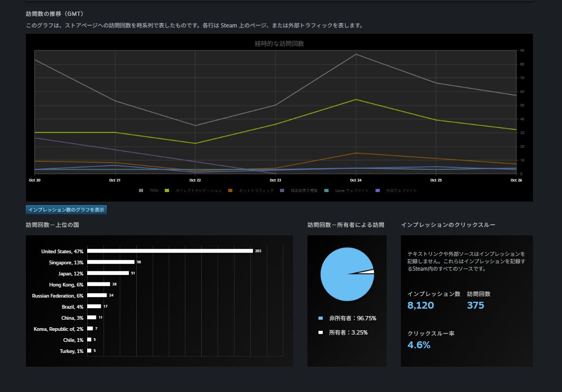Click the teal Valve ウェブサイト legend swatch
Screen dimensions: 562x392
[326, 190]
